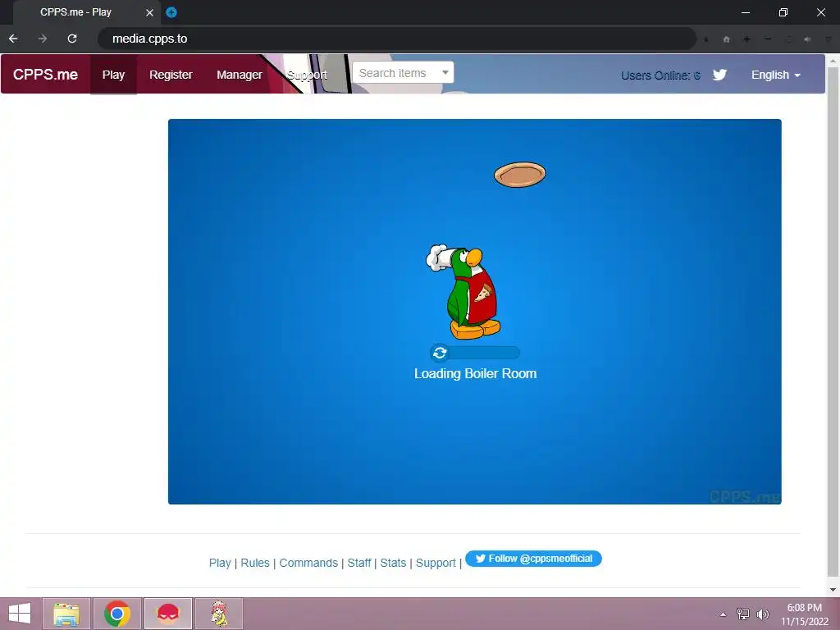Open Google Chrome from the taskbar
Image resolution: width=840 pixels, height=630 pixels.
click(117, 614)
